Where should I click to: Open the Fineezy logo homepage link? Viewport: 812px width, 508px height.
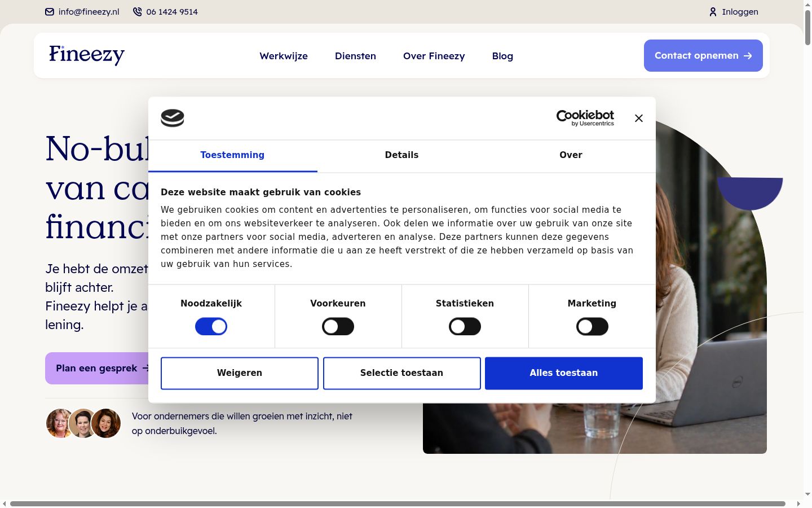[87, 55]
